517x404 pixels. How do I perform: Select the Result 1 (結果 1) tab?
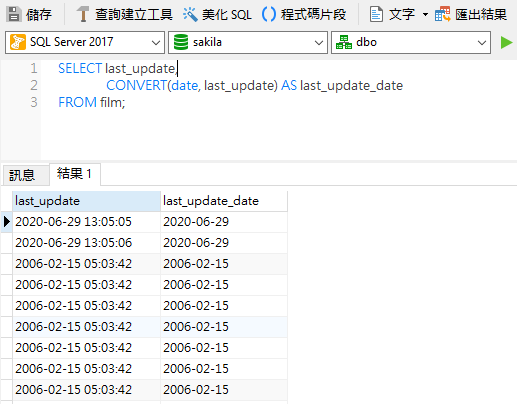click(x=74, y=174)
